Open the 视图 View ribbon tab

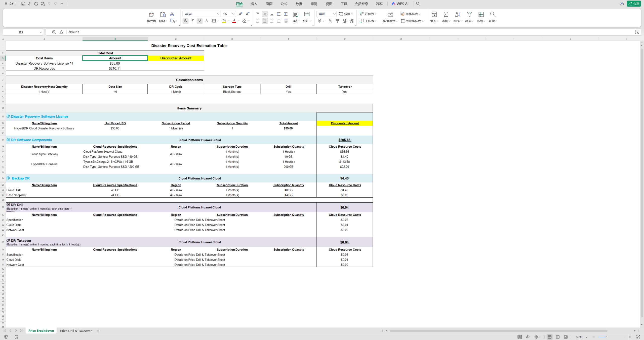click(329, 4)
